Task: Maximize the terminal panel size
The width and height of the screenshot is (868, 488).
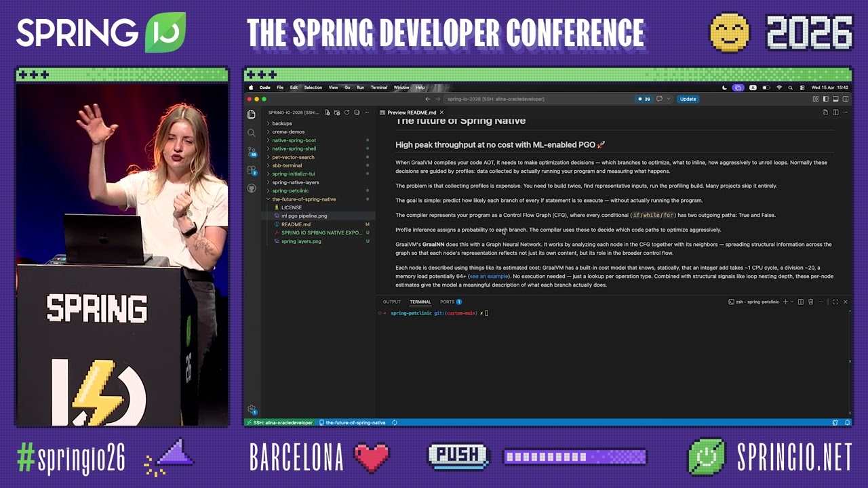Action: 835,302
